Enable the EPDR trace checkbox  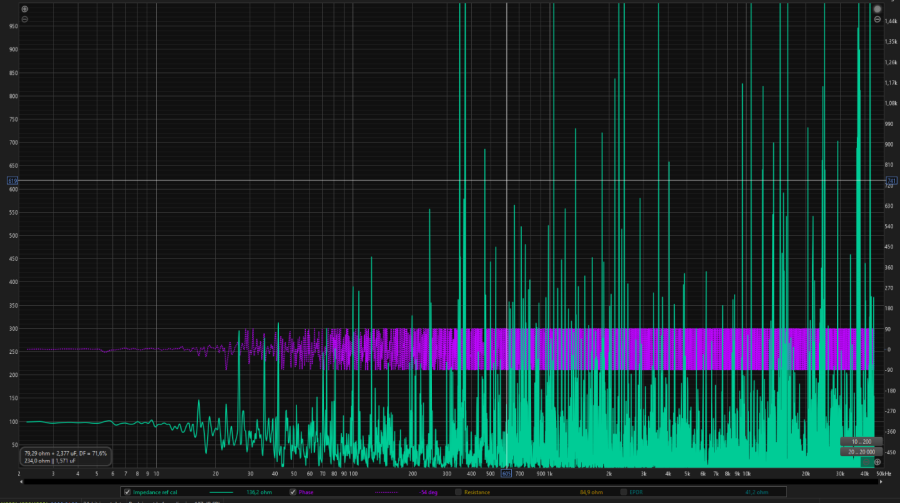click(623, 492)
